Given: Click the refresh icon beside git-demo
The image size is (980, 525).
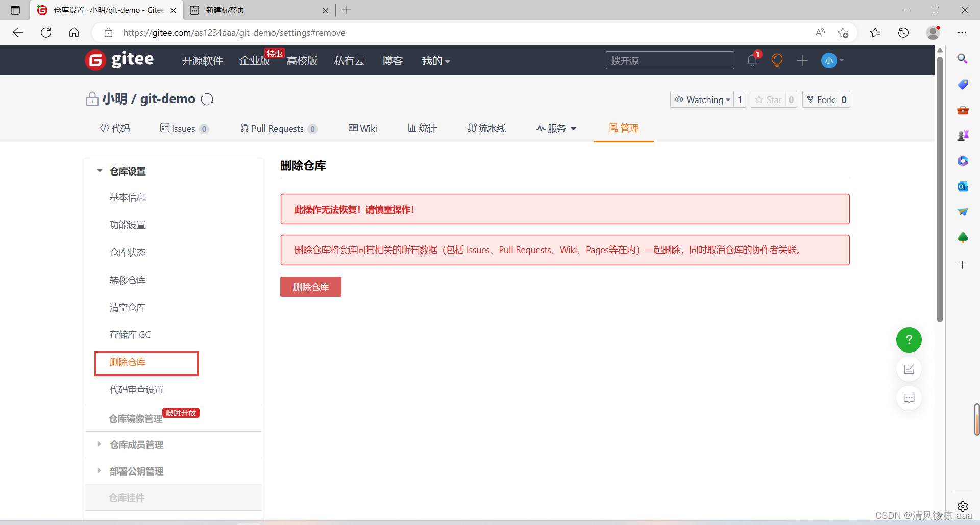Looking at the screenshot, I should [207, 99].
